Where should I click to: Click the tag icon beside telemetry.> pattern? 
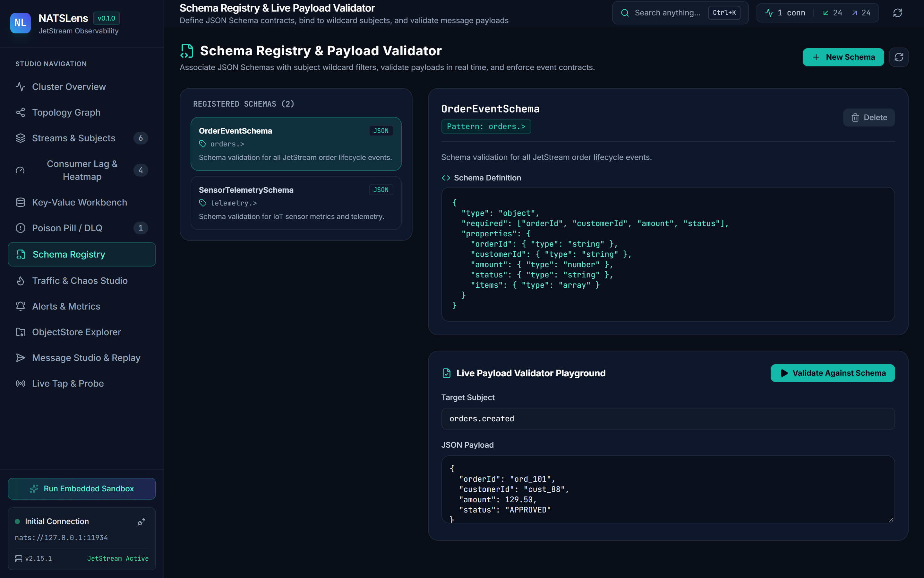point(203,203)
